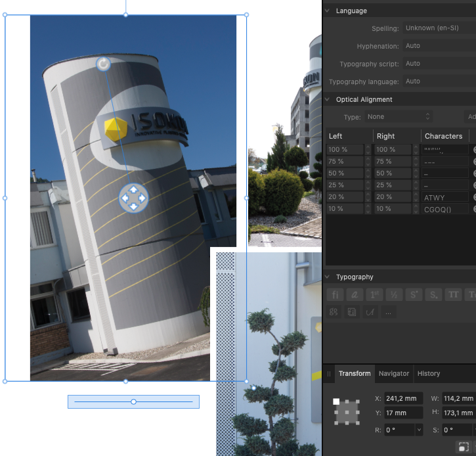Click the shear S field 0 °
Viewport: 476px width, 456px height.
tap(457, 430)
